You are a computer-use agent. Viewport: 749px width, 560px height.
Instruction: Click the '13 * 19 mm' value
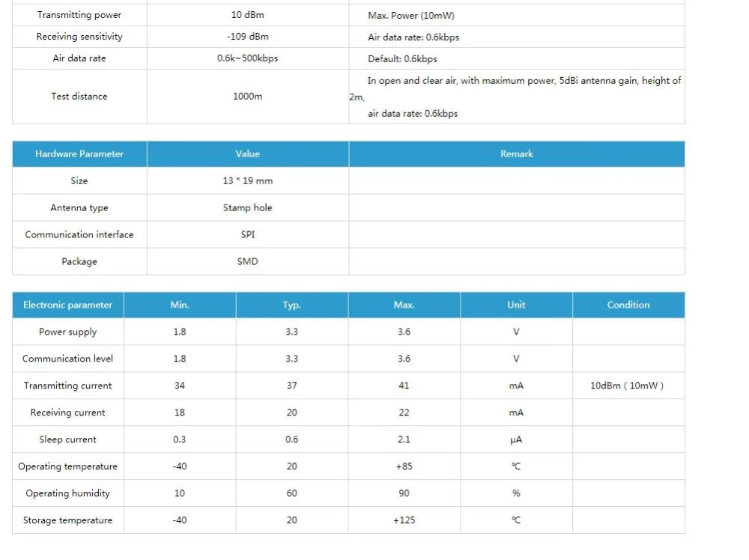(247, 180)
